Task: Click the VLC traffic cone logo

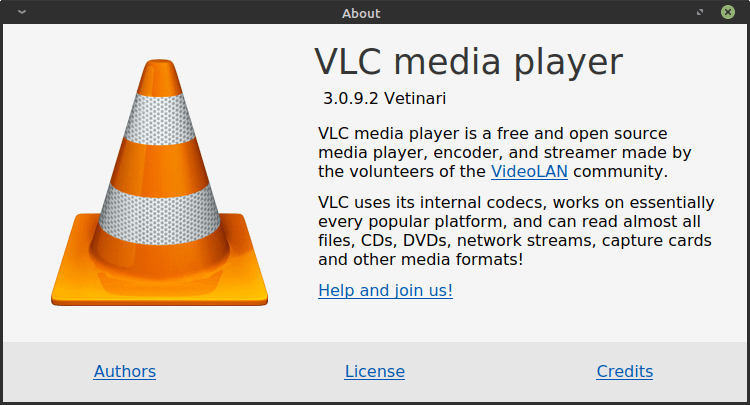Action: (x=160, y=185)
